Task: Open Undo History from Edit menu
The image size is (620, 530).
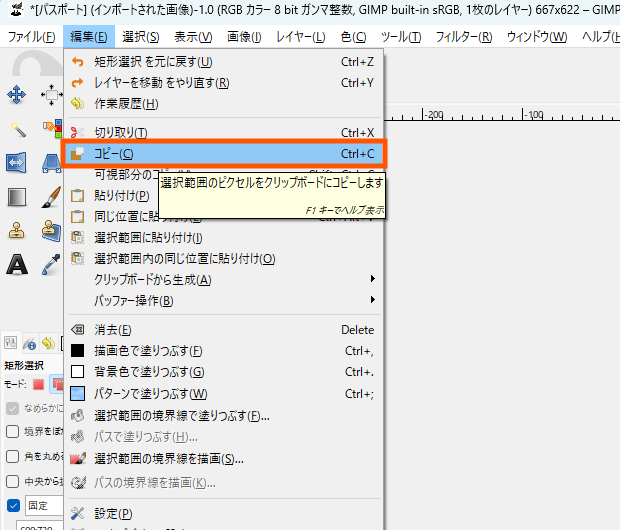Action: tap(223, 104)
